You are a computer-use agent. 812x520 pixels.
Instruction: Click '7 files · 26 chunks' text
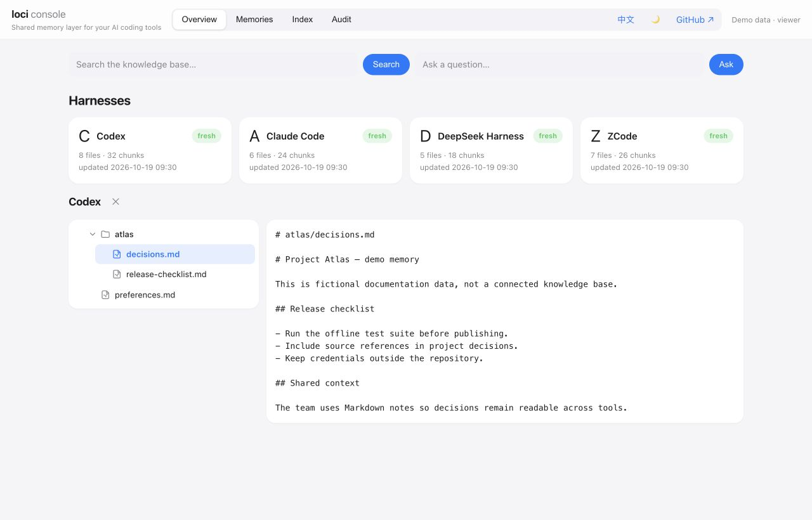click(x=623, y=155)
